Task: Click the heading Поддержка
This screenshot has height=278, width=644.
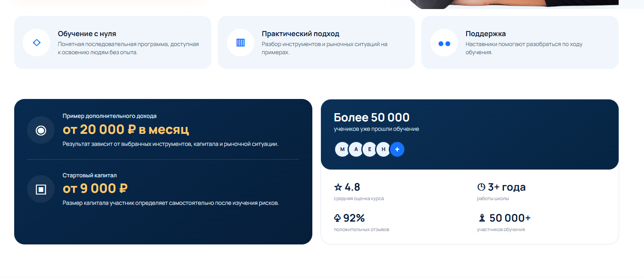Action: (485, 34)
